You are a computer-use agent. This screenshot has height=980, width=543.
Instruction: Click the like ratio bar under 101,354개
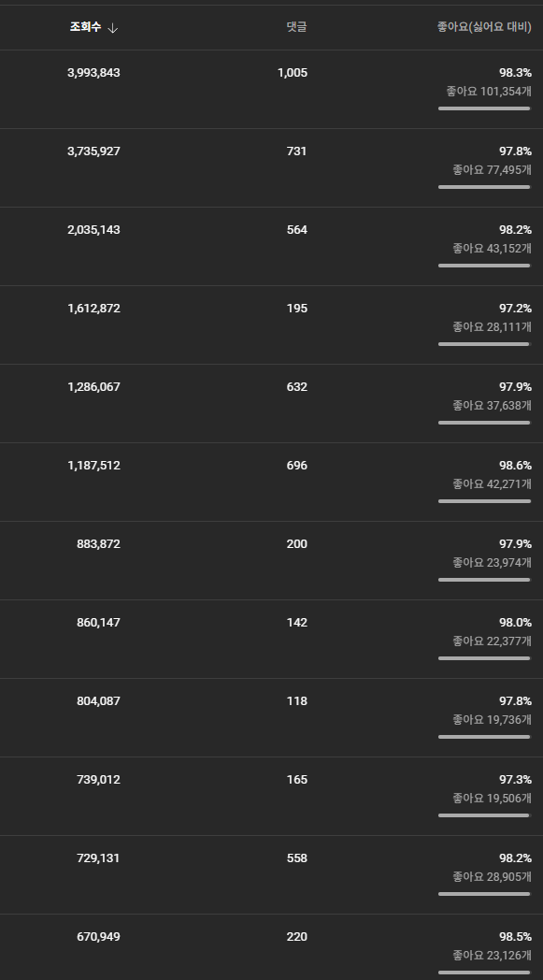[x=484, y=108]
